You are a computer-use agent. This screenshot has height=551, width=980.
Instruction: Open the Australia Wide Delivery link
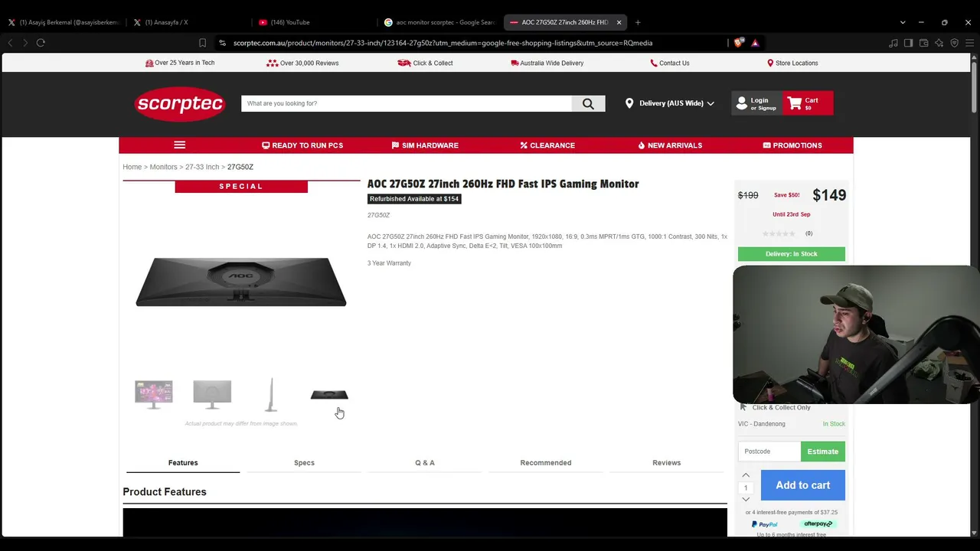tap(547, 63)
